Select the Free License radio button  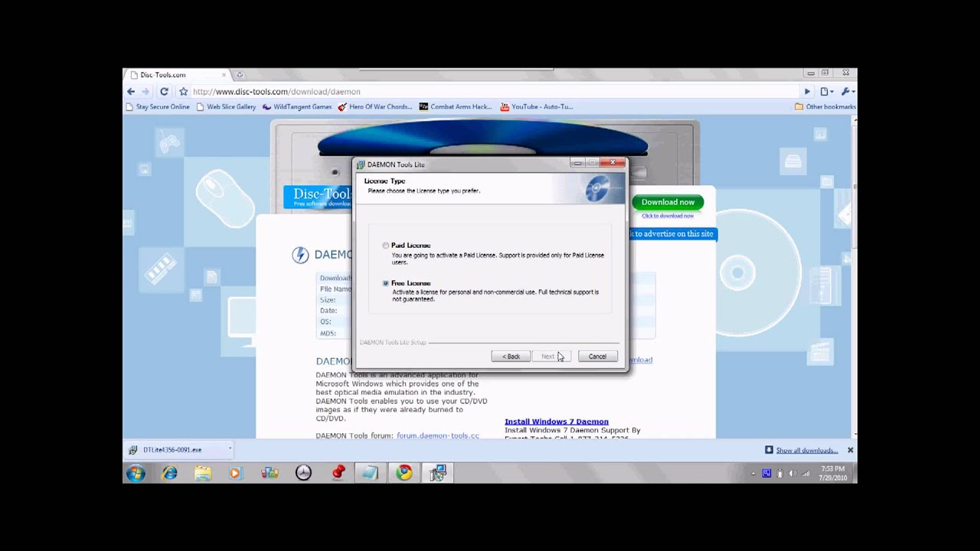(x=386, y=283)
